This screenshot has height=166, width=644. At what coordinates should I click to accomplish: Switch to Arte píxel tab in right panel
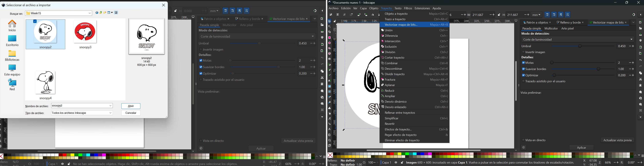[567, 28]
